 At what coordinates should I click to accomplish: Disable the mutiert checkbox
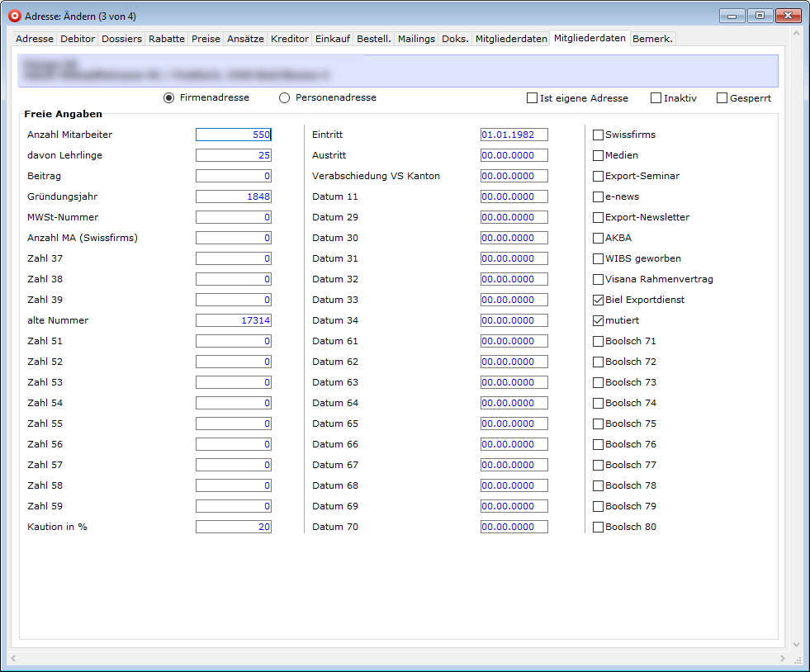pos(599,321)
